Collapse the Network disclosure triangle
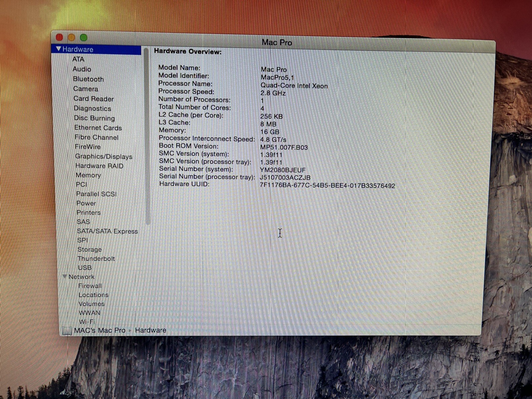The height and width of the screenshot is (399, 532). coord(65,276)
